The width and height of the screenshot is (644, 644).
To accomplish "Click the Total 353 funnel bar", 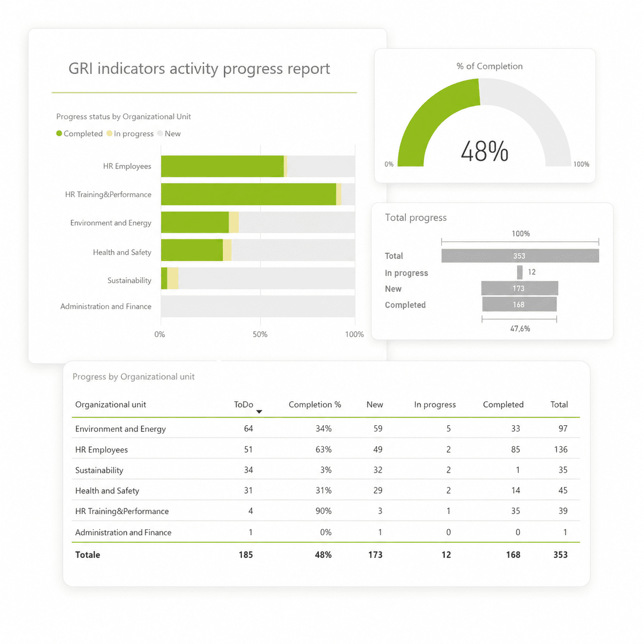I will [520, 256].
